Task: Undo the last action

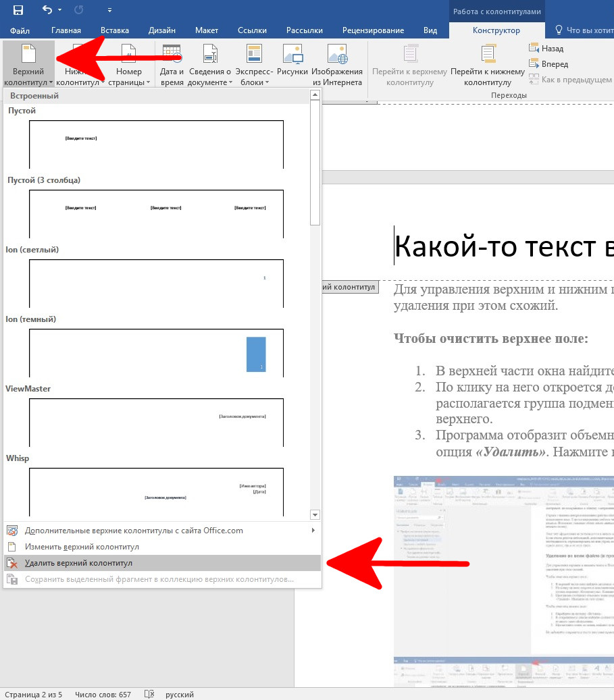Action: click(47, 9)
